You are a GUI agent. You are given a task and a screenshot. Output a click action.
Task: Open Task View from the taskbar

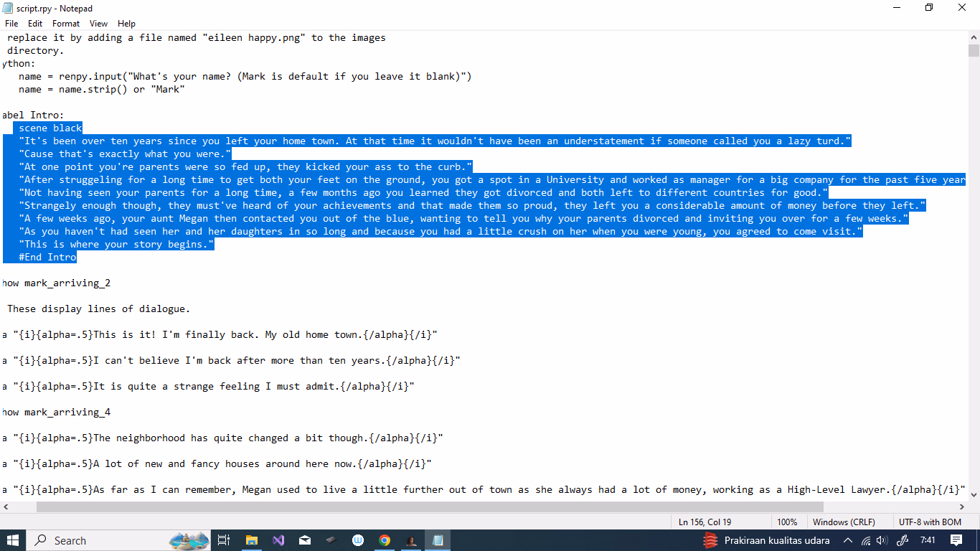(224, 540)
